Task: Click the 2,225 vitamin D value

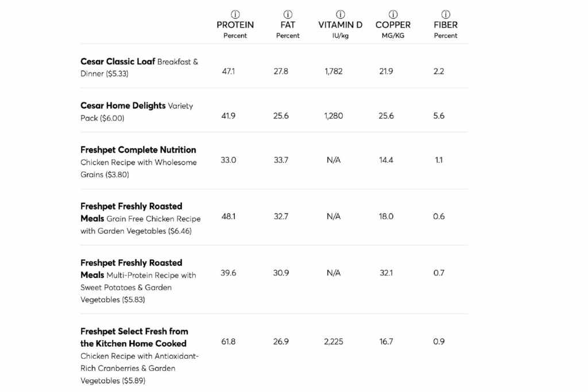Action: pos(334,341)
